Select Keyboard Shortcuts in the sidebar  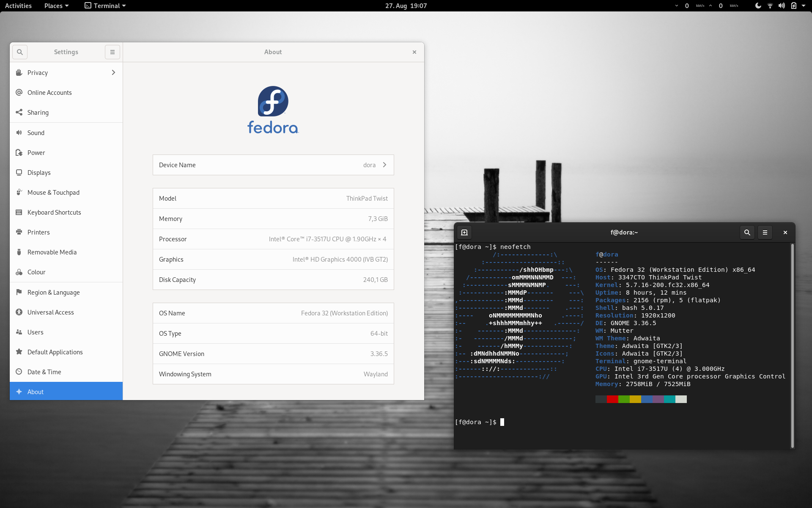(x=54, y=213)
